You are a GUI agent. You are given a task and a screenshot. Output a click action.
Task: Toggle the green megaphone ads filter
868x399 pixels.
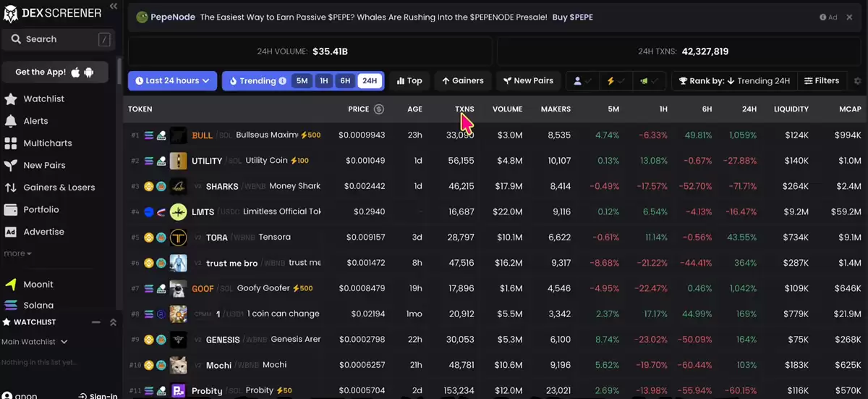648,81
